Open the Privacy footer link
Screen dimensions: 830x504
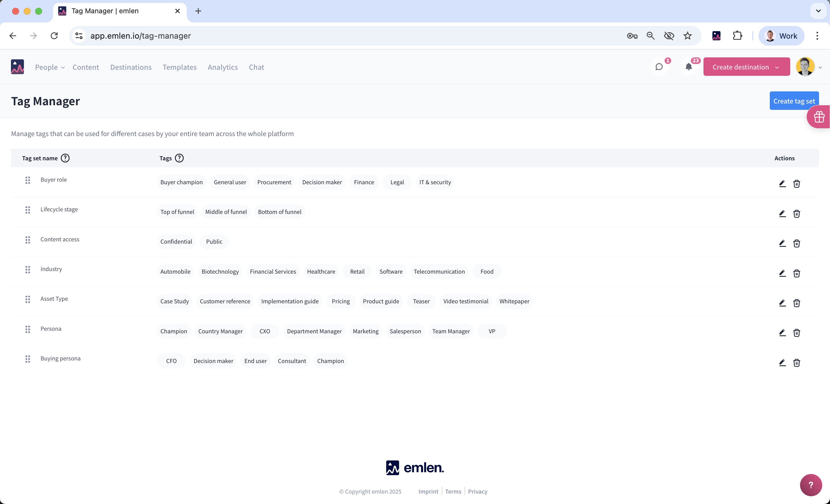477,491
